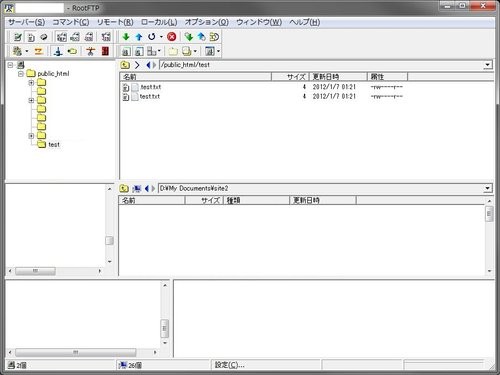
Task: Click the orange horizontal bars toolbar icon
Action: click(x=39, y=51)
